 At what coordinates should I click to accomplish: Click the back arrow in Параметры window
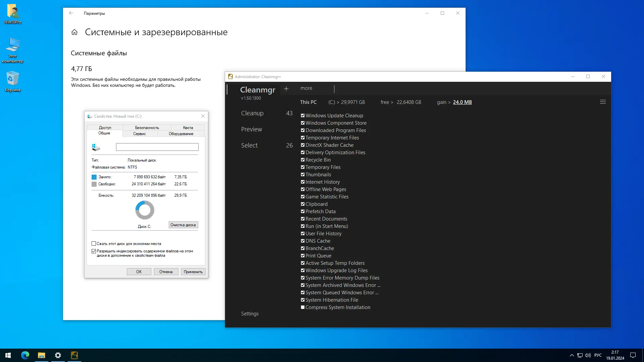coord(71,13)
